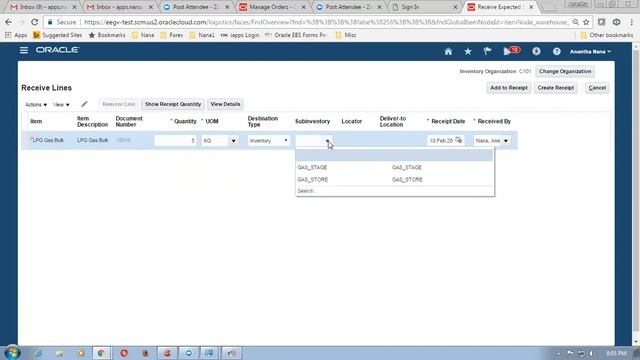Select GAS_STORE from subinventory list
The width and height of the screenshot is (640, 360).
(x=395, y=180)
